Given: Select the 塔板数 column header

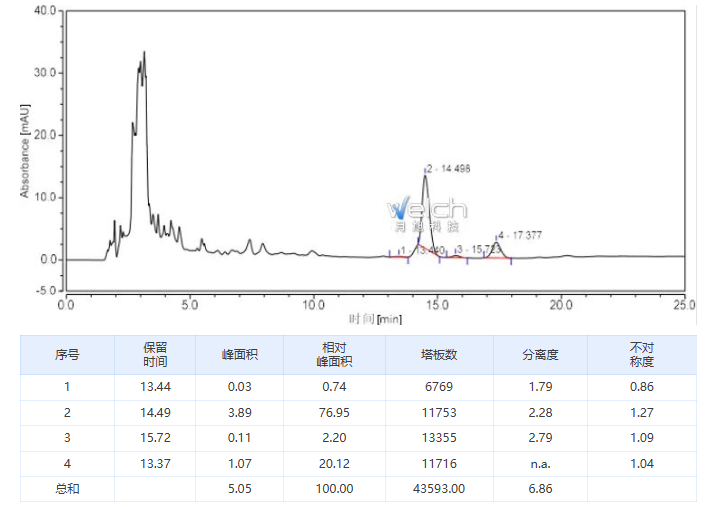Looking at the screenshot, I should (439, 354).
